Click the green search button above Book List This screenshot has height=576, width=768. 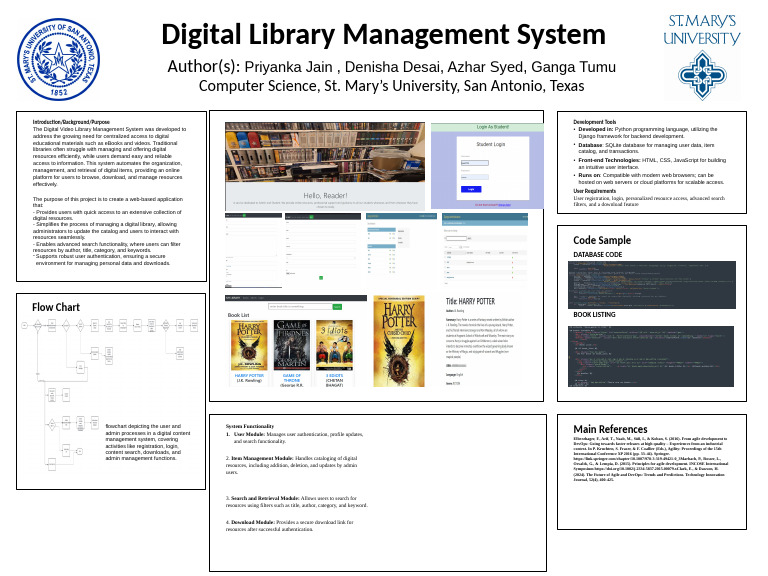[337, 307]
